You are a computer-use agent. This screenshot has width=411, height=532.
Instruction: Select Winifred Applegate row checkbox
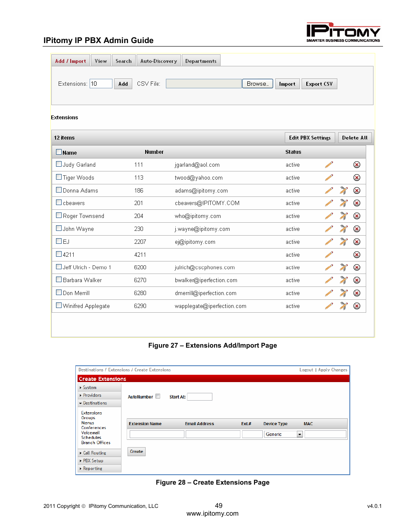click(x=59, y=305)
